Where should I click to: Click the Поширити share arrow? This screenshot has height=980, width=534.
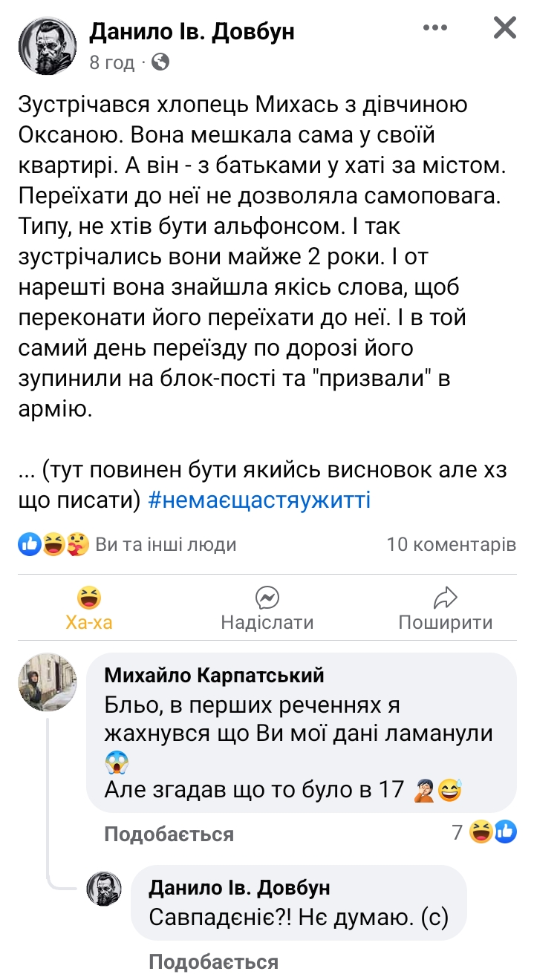445,598
